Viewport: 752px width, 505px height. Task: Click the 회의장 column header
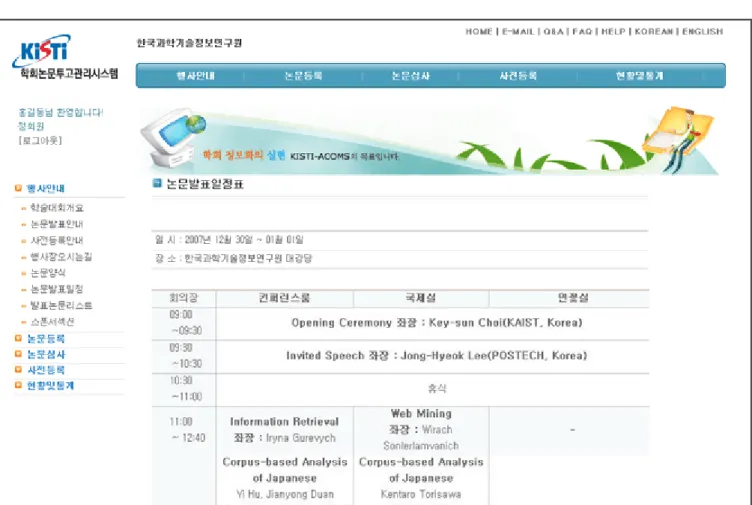coord(184,298)
